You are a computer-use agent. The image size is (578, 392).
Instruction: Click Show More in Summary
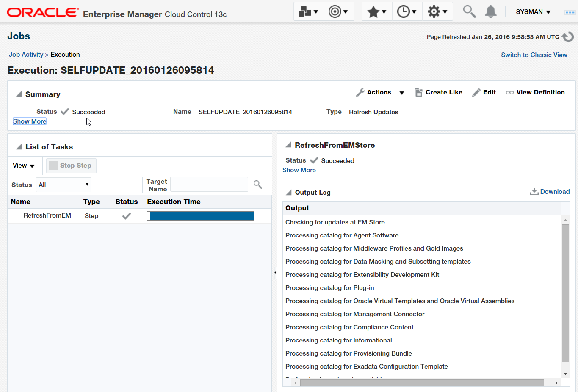[x=30, y=121]
